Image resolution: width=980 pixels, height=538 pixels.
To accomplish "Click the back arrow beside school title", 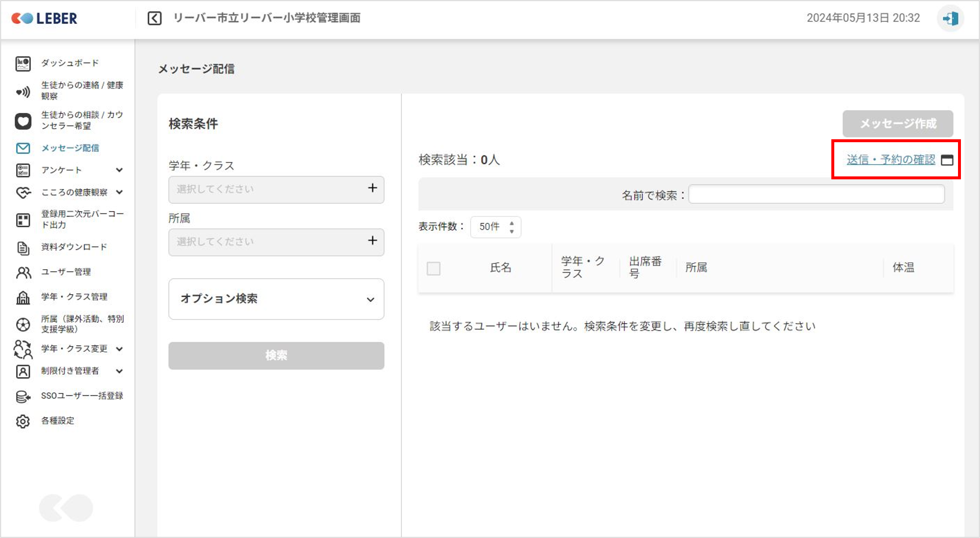I will (x=155, y=19).
